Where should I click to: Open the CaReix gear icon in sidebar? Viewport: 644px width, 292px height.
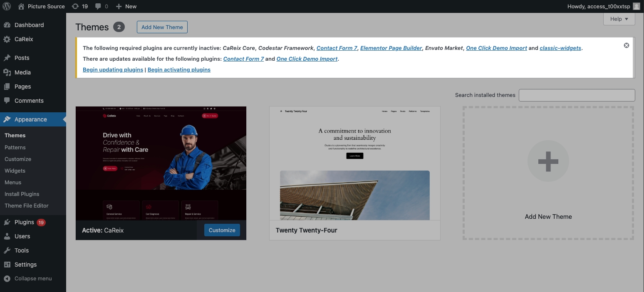(7, 39)
